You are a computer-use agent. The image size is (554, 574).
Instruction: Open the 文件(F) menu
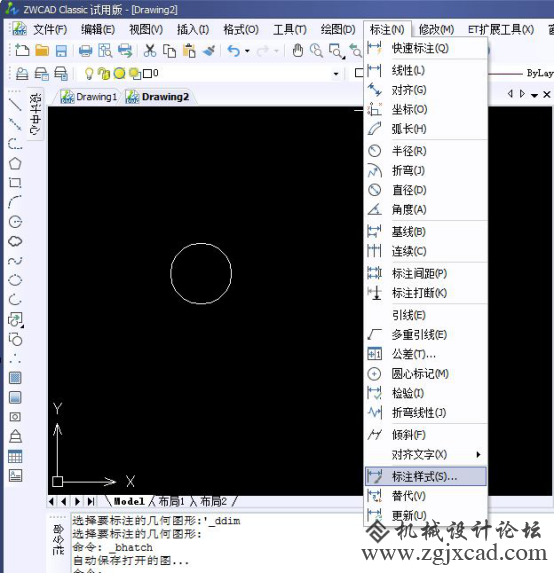[50, 29]
